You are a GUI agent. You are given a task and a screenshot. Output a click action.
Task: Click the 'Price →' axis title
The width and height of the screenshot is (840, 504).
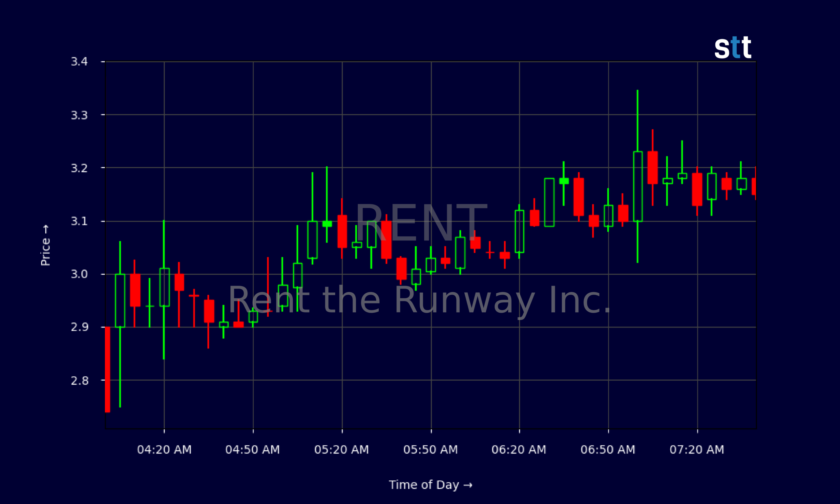(46, 245)
